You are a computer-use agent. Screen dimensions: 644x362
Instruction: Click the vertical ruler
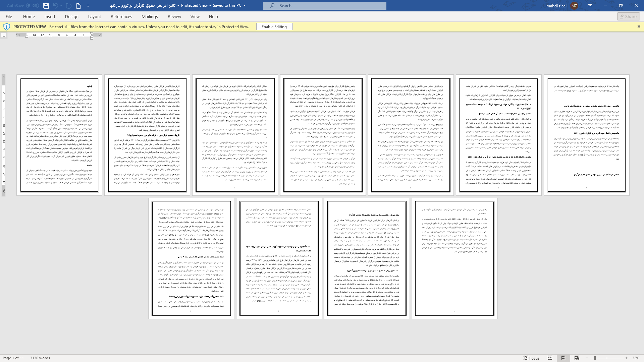pyautogui.click(x=4, y=135)
